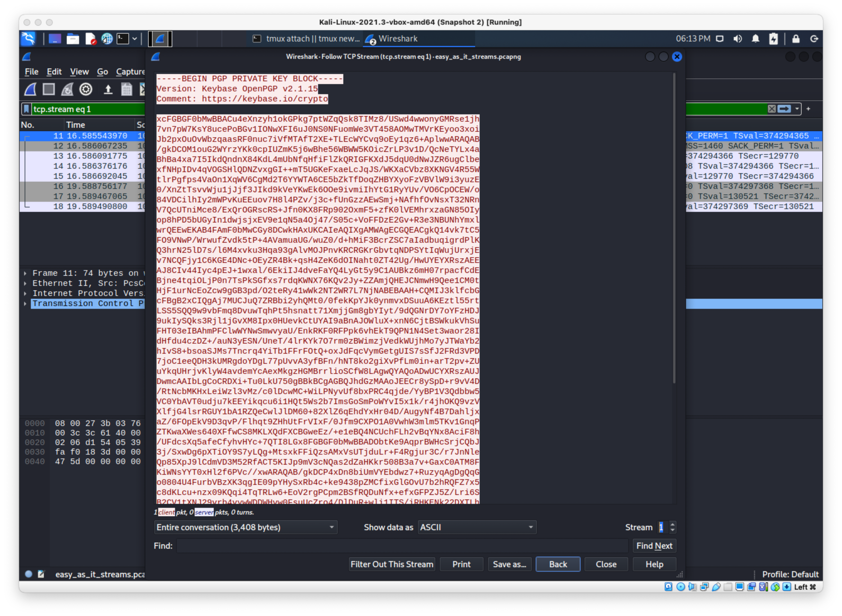Screen dimensions: 842x616
Task: Apply the display filter with the arrow button
Action: (784, 109)
